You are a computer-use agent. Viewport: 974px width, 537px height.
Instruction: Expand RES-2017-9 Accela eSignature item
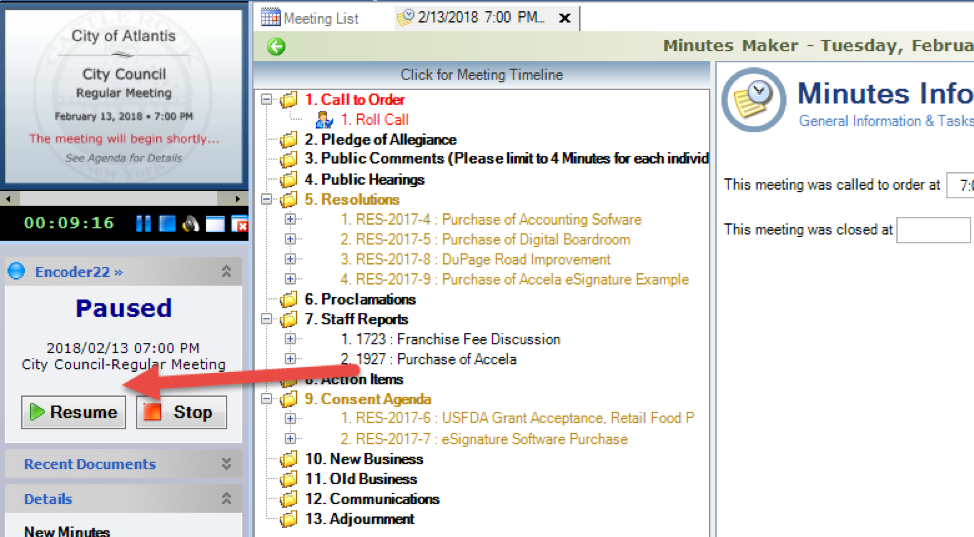point(290,279)
